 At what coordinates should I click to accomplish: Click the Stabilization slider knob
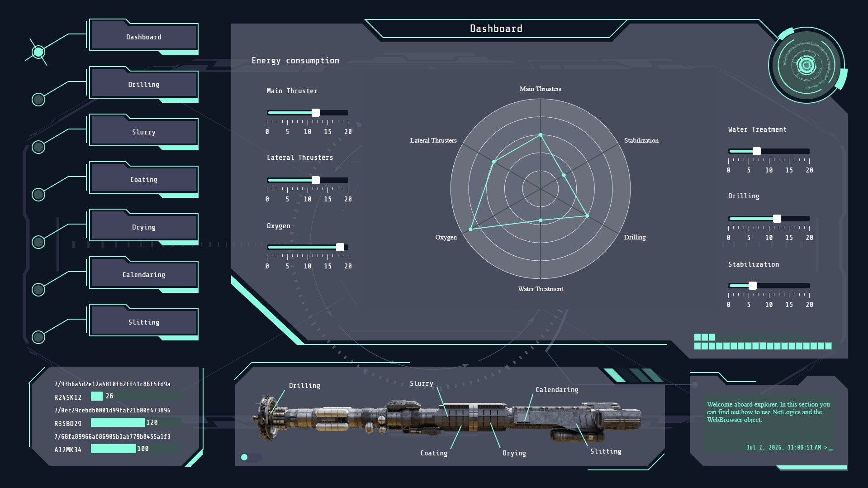click(753, 286)
